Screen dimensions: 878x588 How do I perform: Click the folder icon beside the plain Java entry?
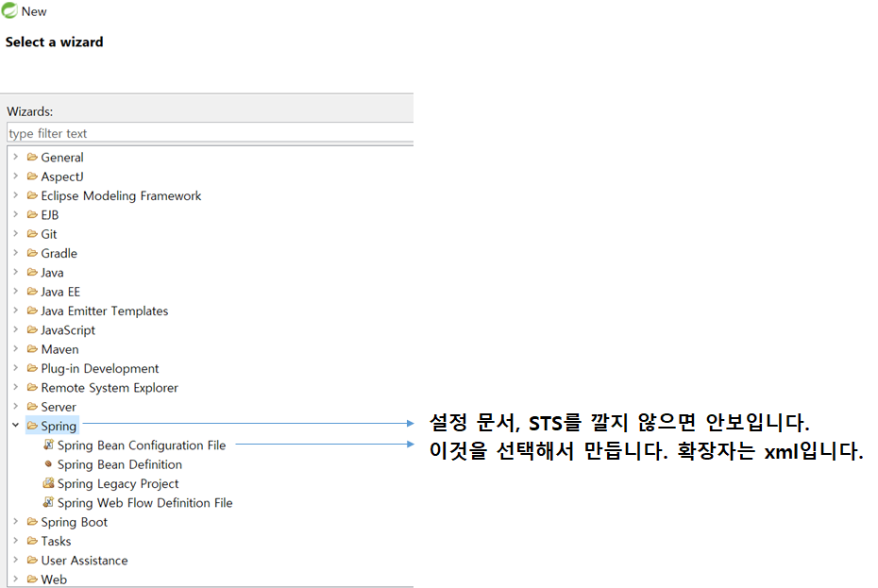click(x=32, y=272)
